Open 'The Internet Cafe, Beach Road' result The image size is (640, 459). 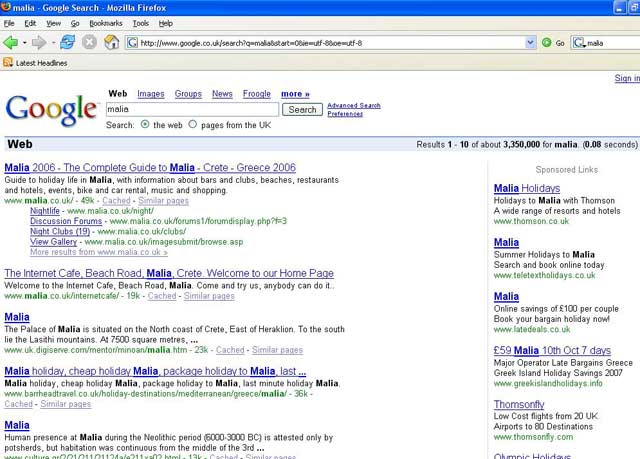pos(169,273)
